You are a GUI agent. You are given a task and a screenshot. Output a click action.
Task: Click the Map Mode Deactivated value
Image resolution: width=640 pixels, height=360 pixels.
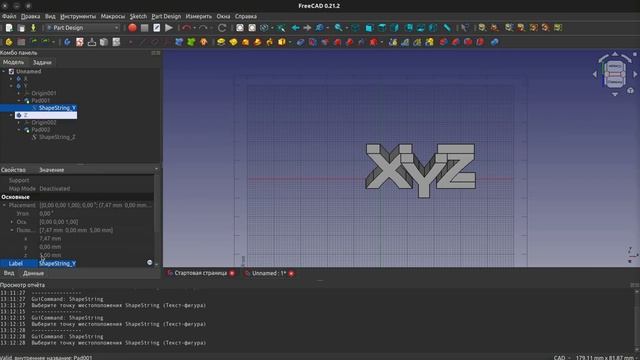coord(55,189)
